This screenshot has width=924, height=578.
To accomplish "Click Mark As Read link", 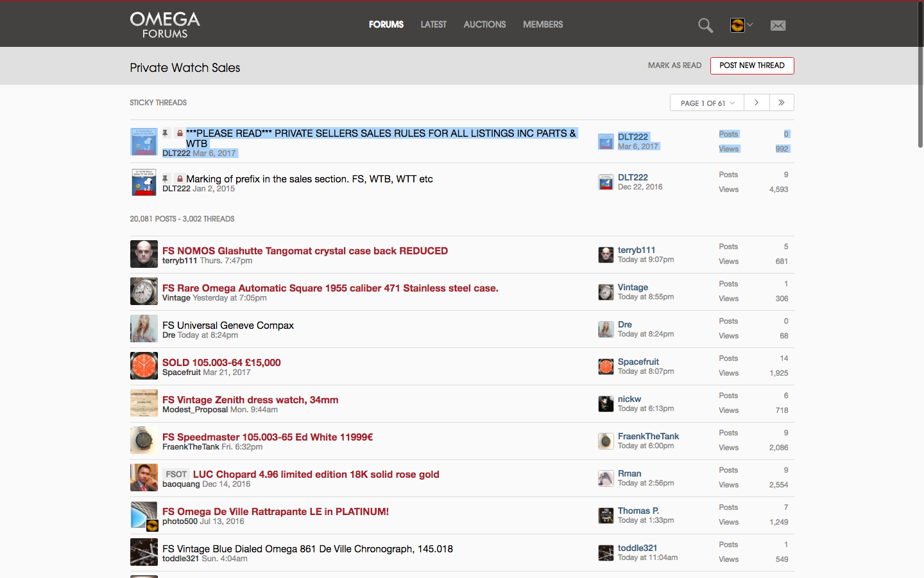I will click(x=674, y=66).
